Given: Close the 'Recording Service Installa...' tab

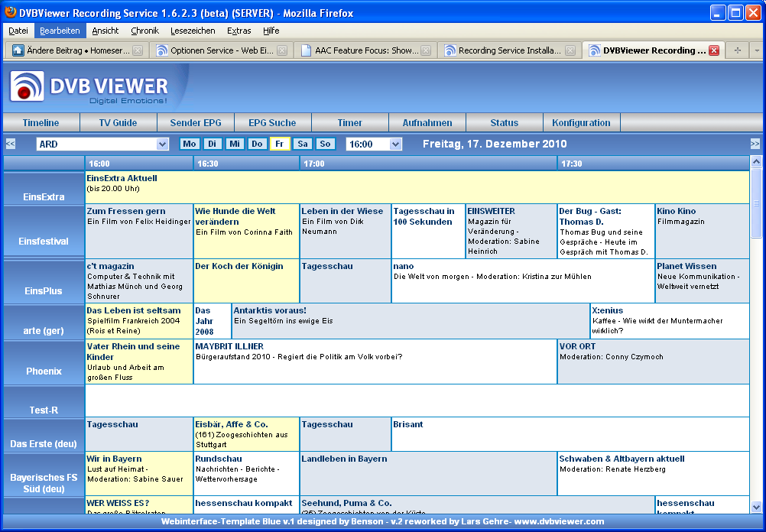Looking at the screenshot, I should (x=570, y=50).
